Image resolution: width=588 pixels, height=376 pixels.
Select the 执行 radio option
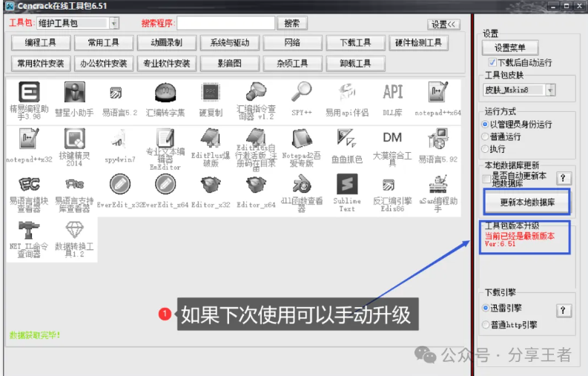pos(485,149)
